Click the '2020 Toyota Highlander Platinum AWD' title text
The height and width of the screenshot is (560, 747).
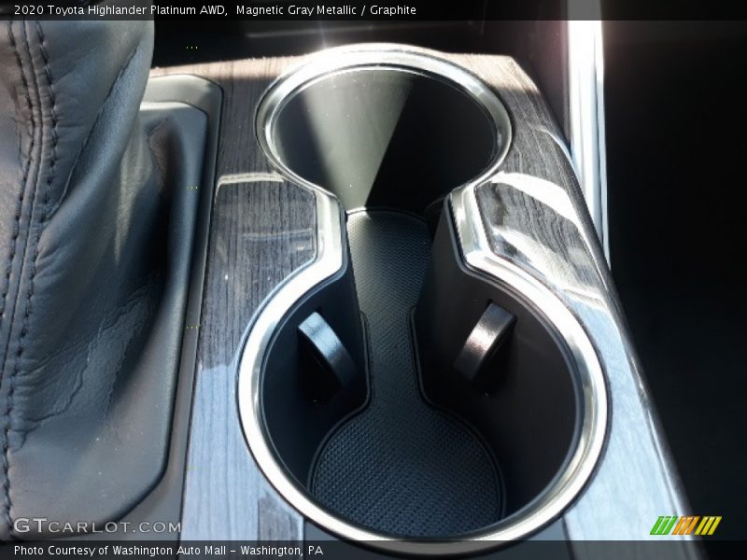[120, 10]
